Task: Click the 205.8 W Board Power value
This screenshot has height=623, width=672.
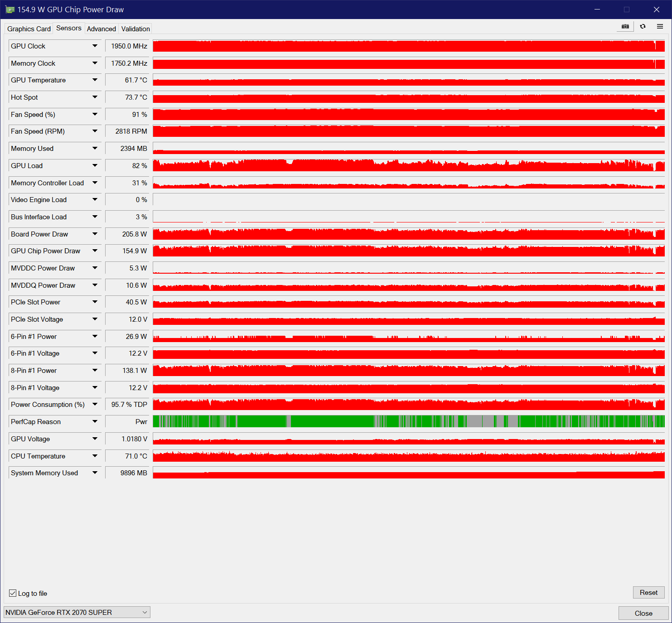Action: coord(127,234)
